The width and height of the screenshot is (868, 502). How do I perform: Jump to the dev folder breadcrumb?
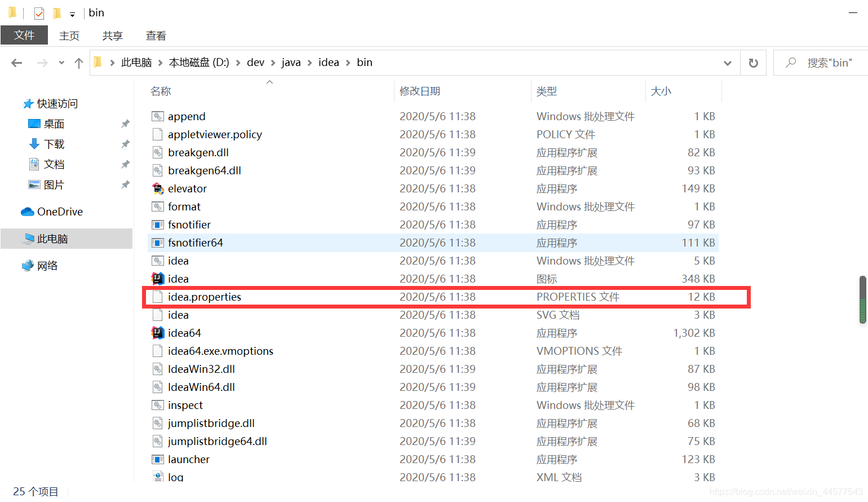tap(255, 63)
